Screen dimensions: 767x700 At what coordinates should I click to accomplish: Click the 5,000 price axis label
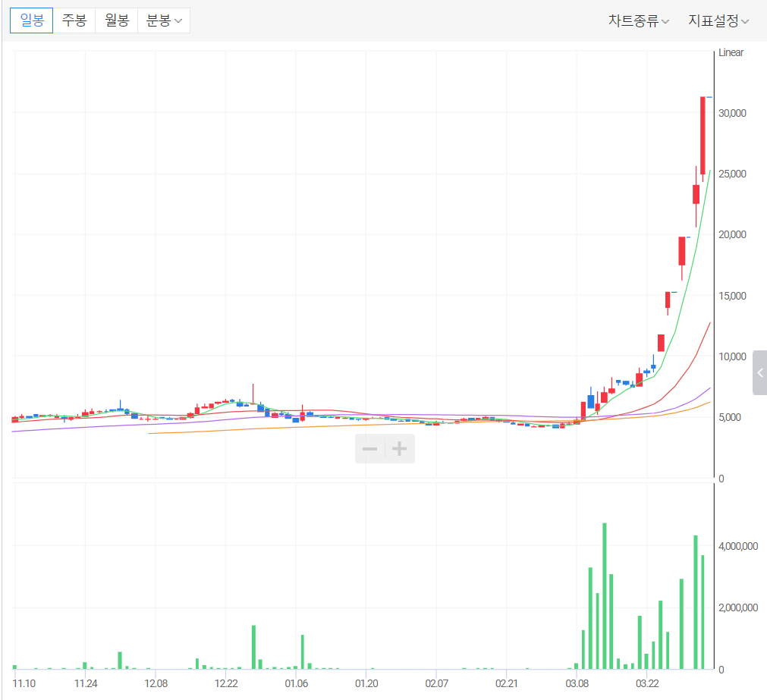click(x=730, y=417)
